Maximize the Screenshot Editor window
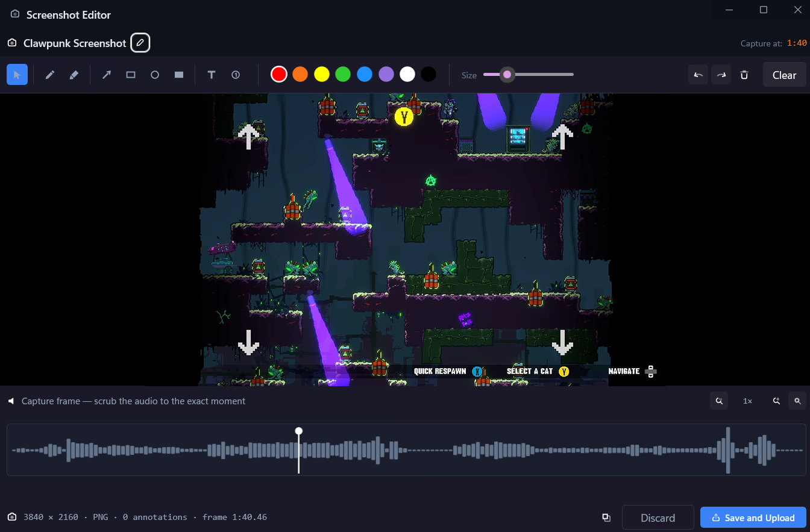Screen dimensions: 810x532 tap(764, 10)
